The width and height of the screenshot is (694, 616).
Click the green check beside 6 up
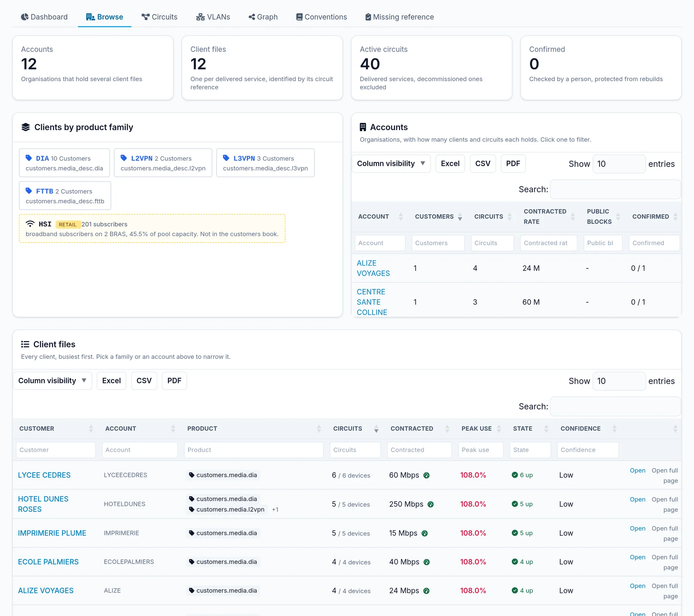pos(515,475)
